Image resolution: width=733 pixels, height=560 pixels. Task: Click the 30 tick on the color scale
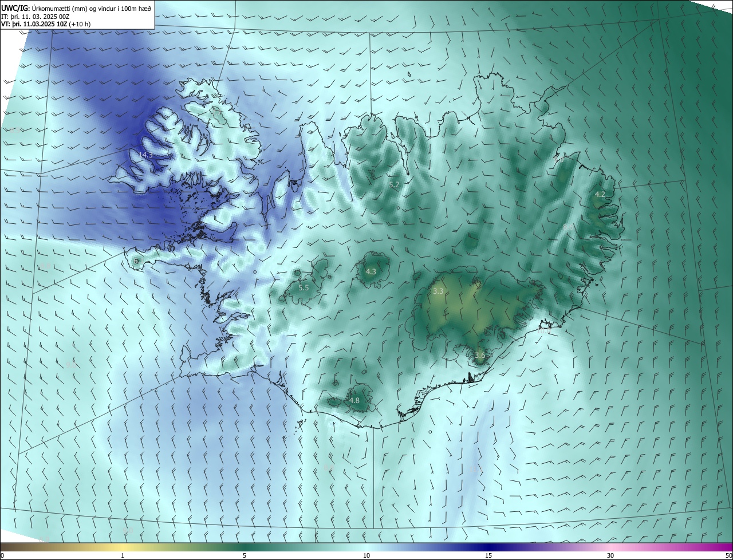click(x=610, y=555)
